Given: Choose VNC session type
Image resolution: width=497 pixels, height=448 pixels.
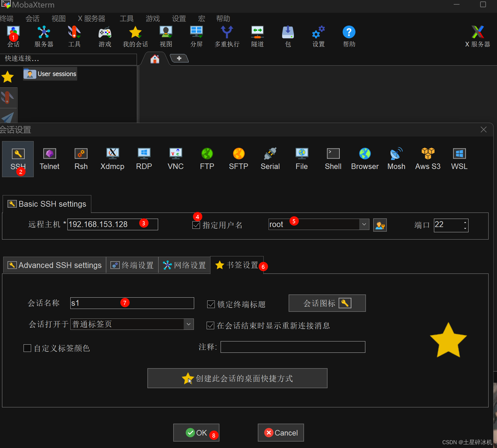Looking at the screenshot, I should (176, 159).
